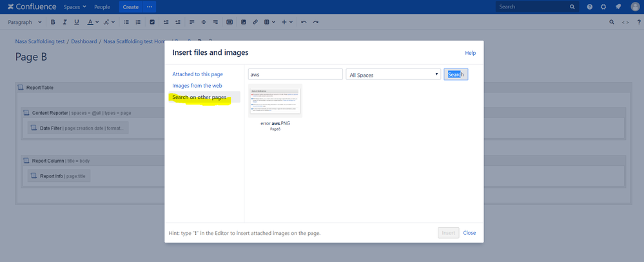Click the header search magnifier icon
This screenshot has width=644, height=262.
click(x=572, y=7)
